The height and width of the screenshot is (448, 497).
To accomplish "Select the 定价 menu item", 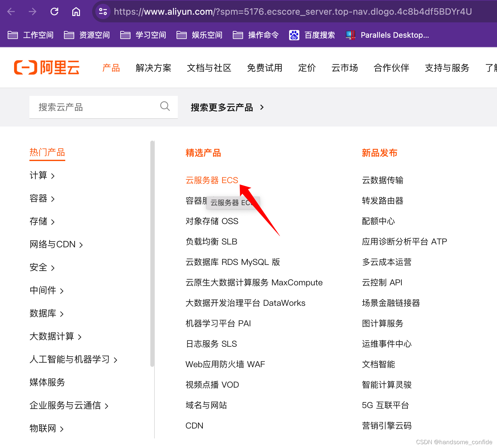I will click(x=307, y=68).
